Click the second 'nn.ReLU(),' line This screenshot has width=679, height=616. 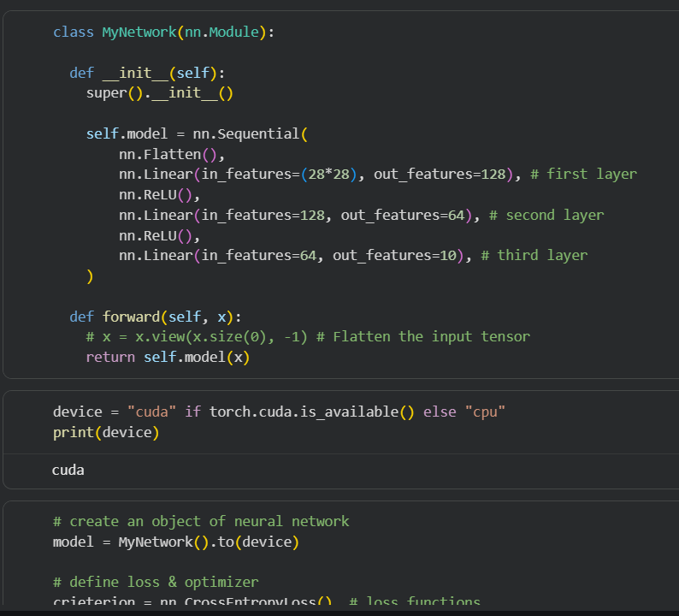(x=159, y=235)
